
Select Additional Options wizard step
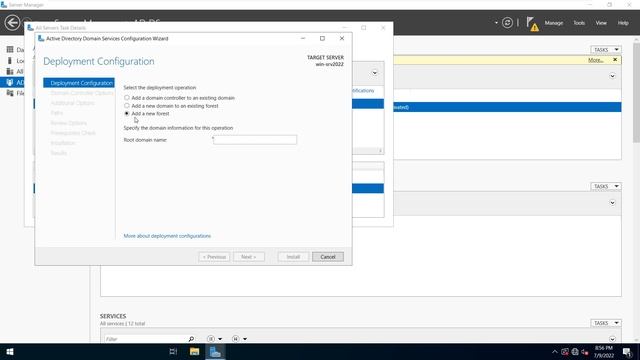pyautogui.click(x=72, y=103)
